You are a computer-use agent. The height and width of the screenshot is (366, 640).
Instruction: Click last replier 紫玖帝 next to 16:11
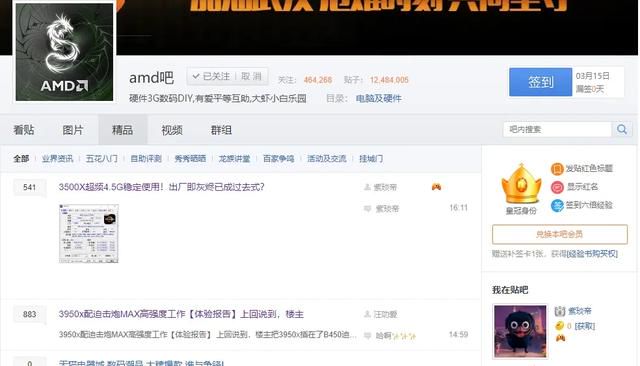[387, 209]
